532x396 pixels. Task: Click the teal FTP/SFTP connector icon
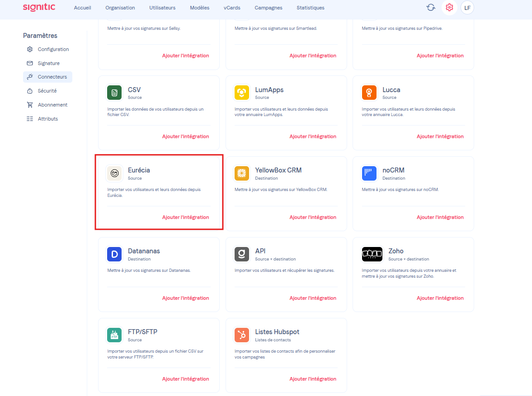(114, 335)
